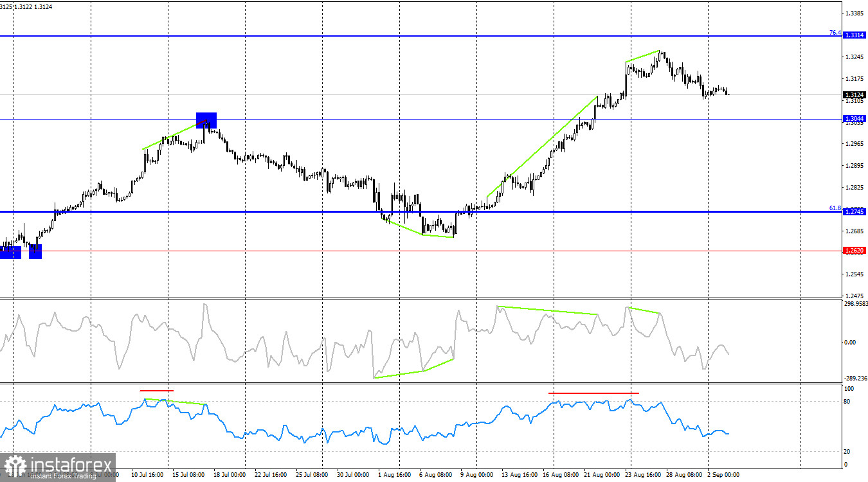Click the 1.3175 price scale value
Image resolution: width=868 pixels, height=482 pixels.
(x=854, y=79)
